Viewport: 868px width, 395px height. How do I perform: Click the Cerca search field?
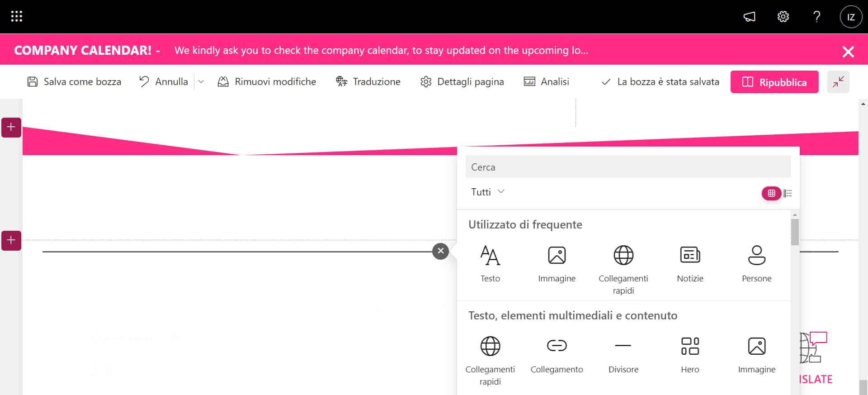[x=627, y=167]
